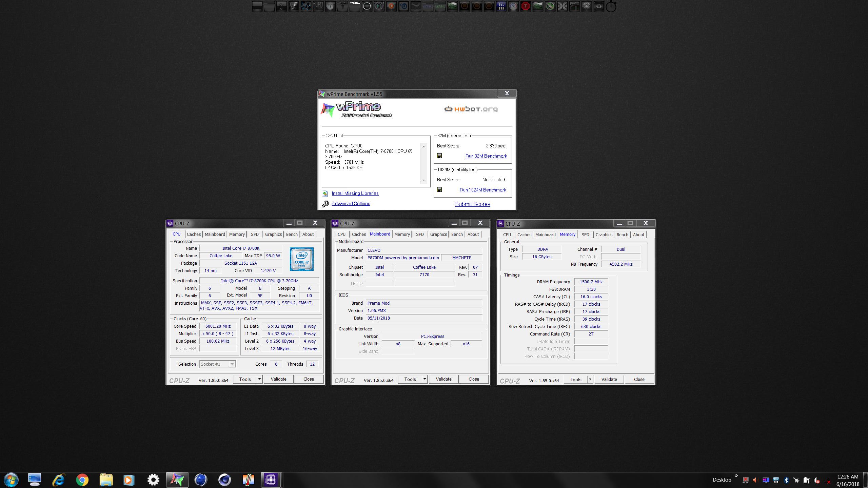Open Memory tab in left CPU-Z window
Screen dimensions: 868x488
point(237,234)
